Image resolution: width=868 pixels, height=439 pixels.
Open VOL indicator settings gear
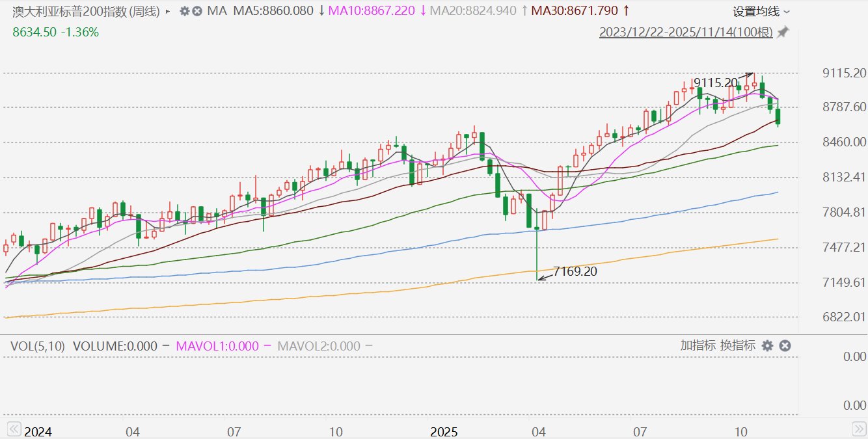(768, 345)
